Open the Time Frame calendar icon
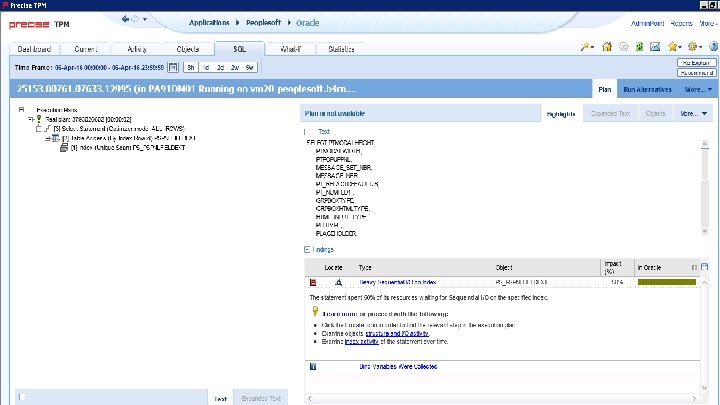This screenshot has width=720, height=405. (x=173, y=68)
